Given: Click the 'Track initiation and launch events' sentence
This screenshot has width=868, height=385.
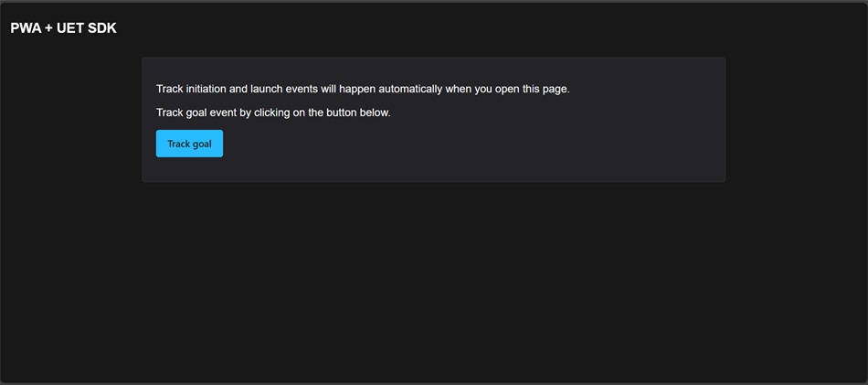Looking at the screenshot, I should 363,90.
